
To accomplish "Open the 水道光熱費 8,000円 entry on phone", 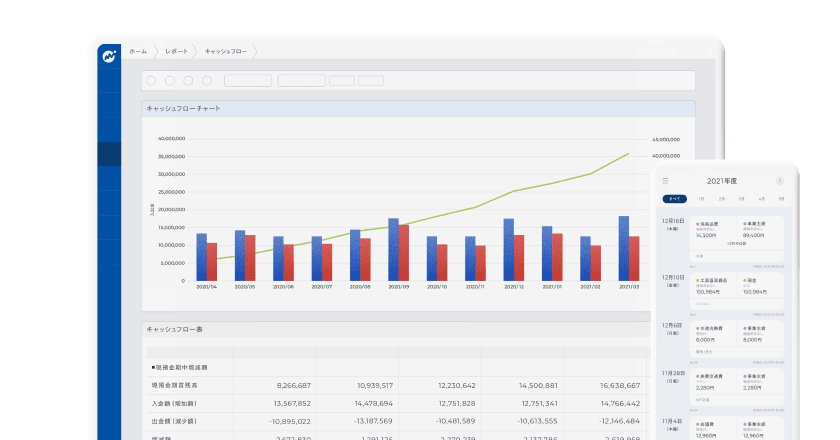I will point(713,334).
